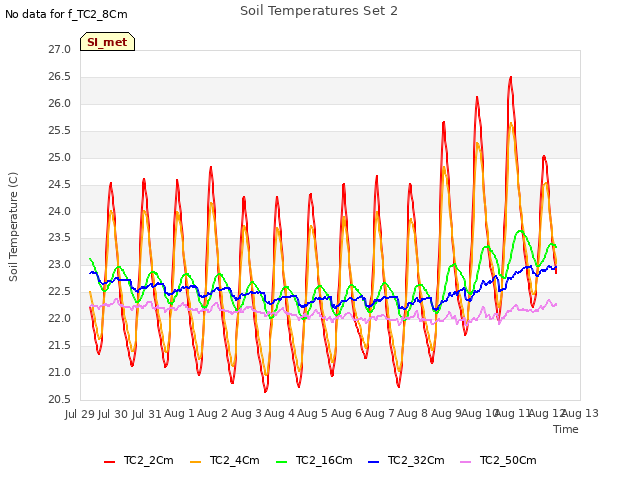Click the Aug 7 x-axis date label
Viewport: 640px width, 480px height.
(x=379, y=414)
